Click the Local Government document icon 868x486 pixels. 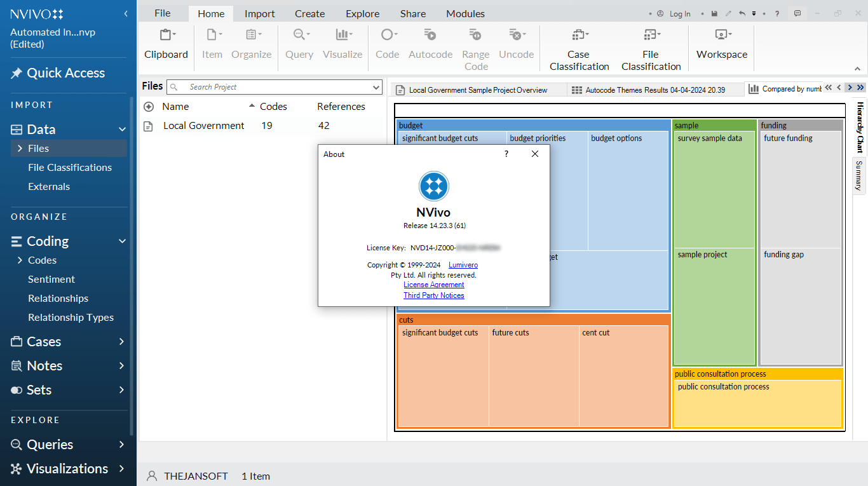[148, 126]
